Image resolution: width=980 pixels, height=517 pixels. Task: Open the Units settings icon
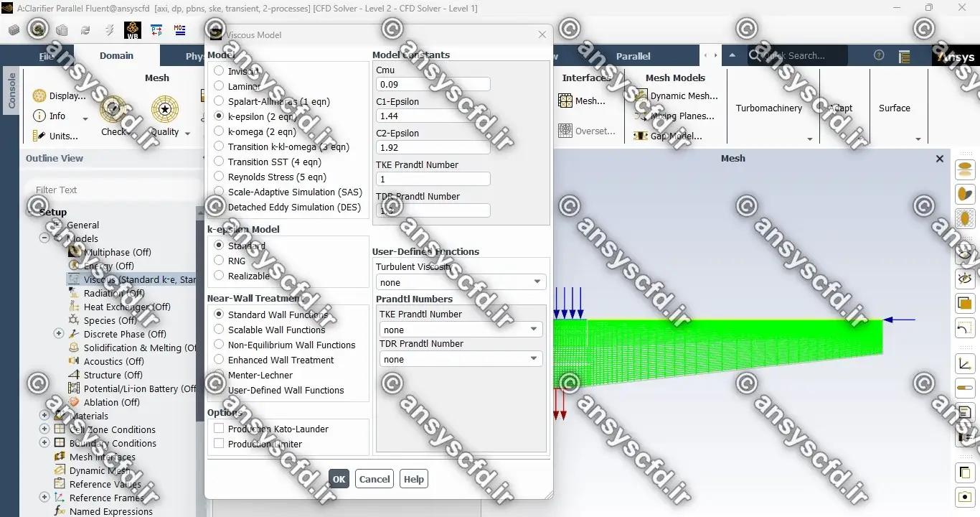39,136
